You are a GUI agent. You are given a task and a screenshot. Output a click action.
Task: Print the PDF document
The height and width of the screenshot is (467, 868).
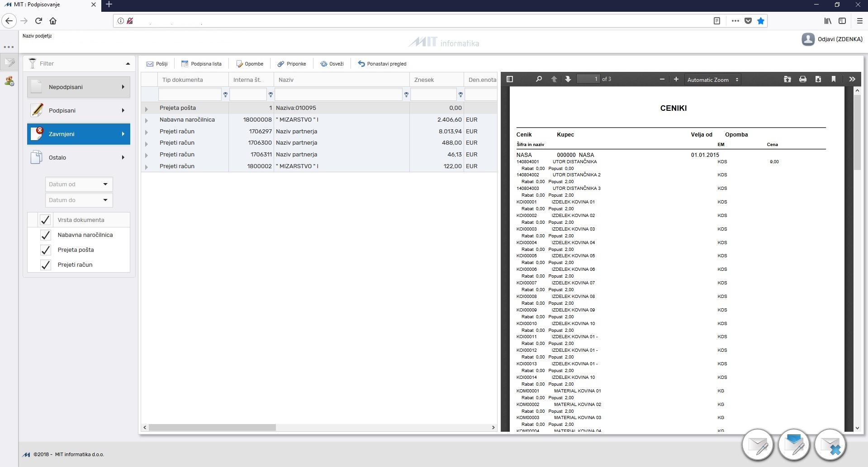pos(803,79)
